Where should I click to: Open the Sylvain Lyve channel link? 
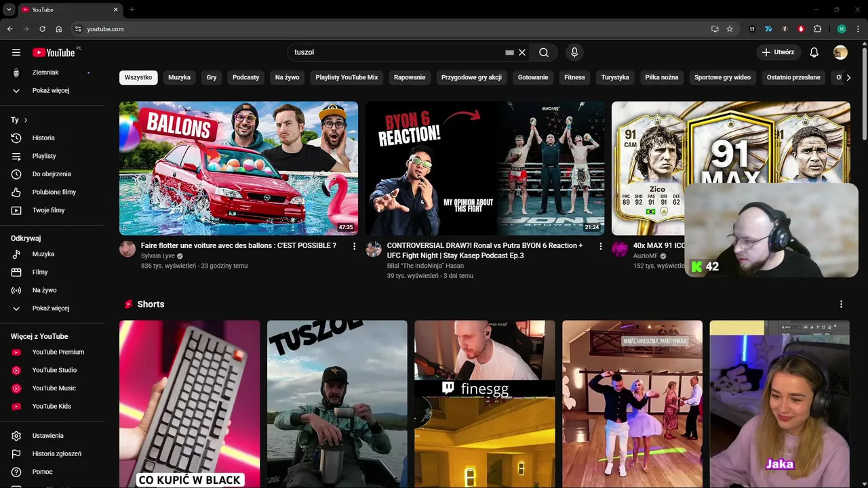(158, 256)
